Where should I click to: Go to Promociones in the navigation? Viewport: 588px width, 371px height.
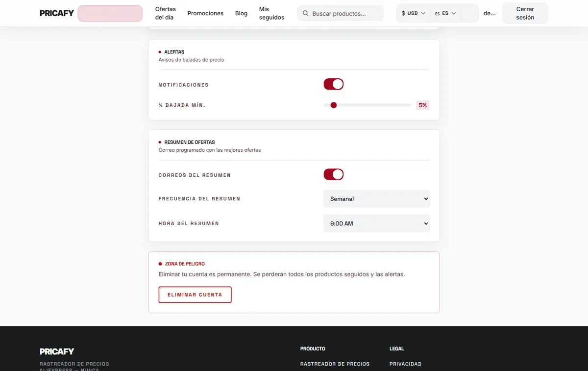pos(205,13)
